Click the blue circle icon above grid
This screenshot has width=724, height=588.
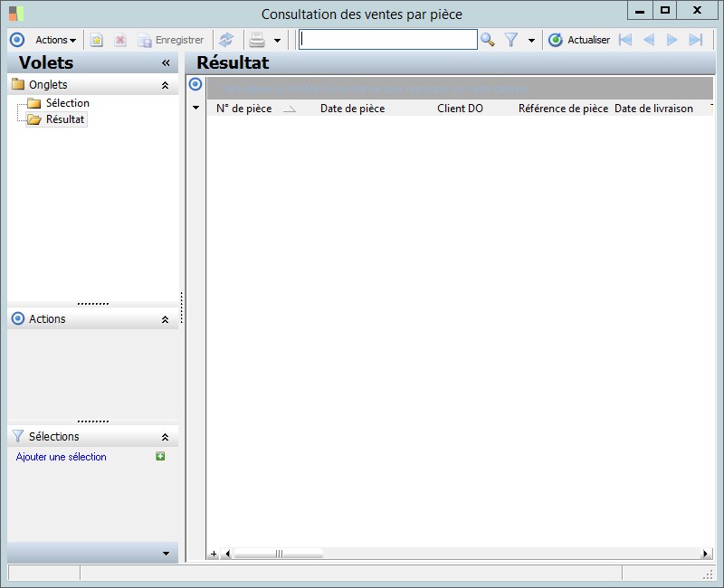point(195,84)
